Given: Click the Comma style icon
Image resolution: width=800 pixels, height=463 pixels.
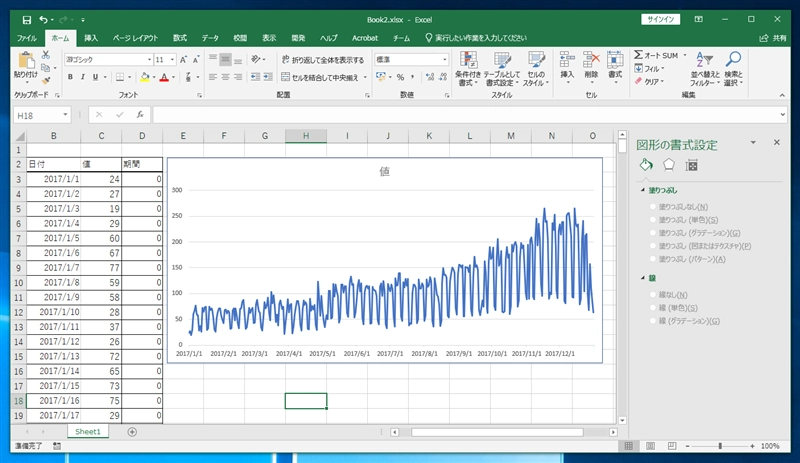Looking at the screenshot, I should 412,77.
